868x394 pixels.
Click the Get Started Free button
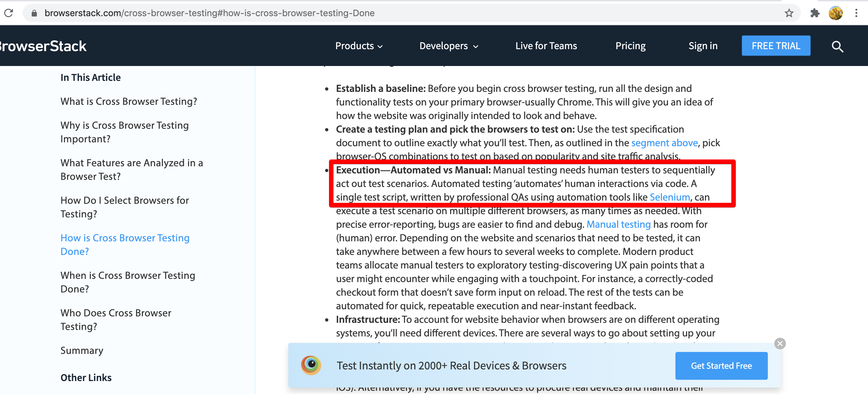point(721,366)
